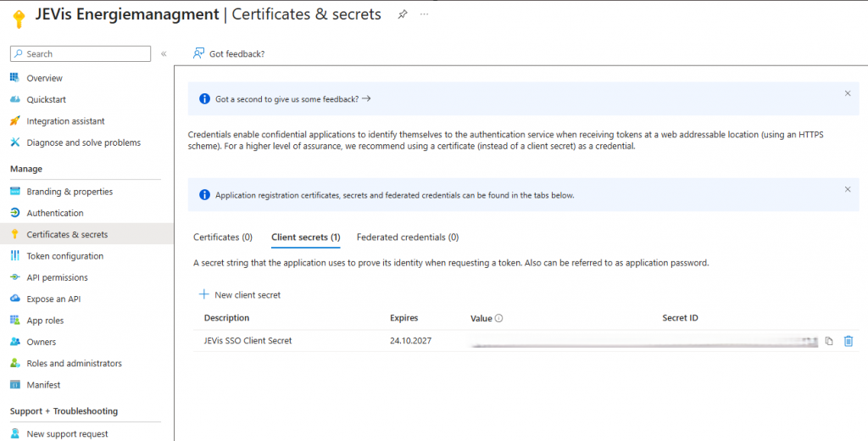Open the ellipsis more options menu in header
This screenshot has height=441, width=868.
[x=425, y=14]
